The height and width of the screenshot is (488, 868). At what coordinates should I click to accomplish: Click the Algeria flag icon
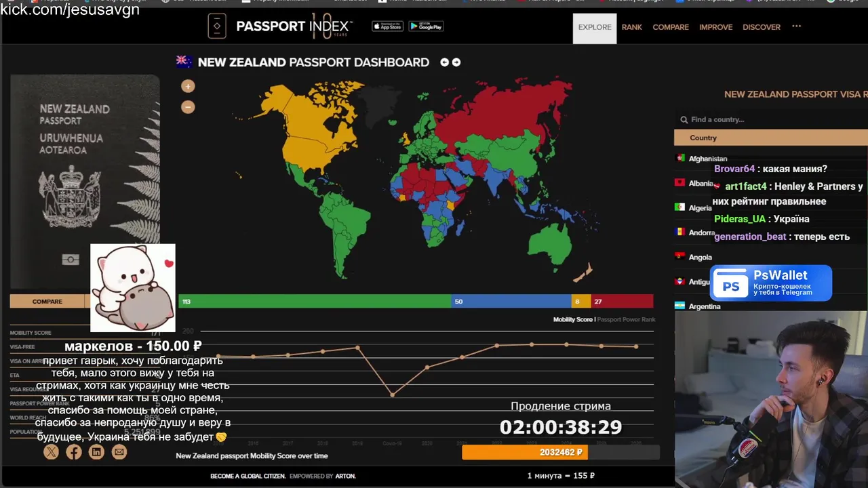click(680, 207)
